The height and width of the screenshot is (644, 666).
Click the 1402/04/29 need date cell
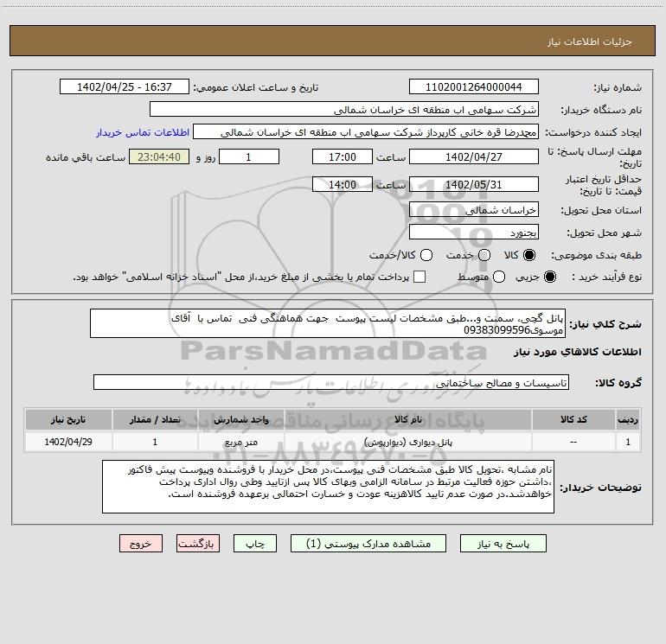tap(68, 442)
